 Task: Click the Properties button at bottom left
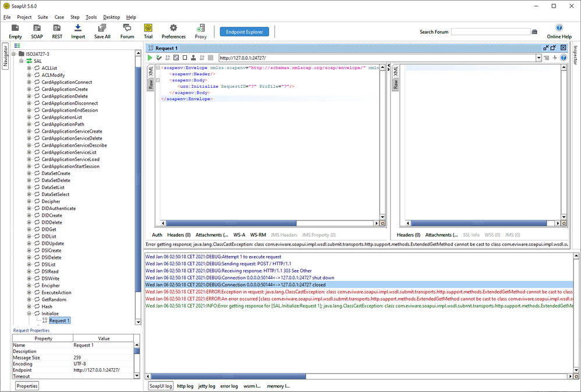tap(27, 386)
